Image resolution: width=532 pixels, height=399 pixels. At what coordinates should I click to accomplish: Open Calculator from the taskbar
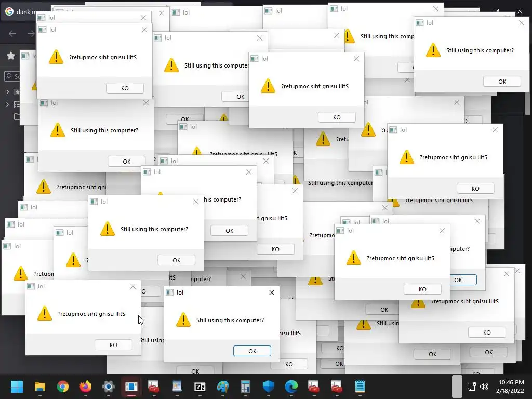pyautogui.click(x=245, y=387)
